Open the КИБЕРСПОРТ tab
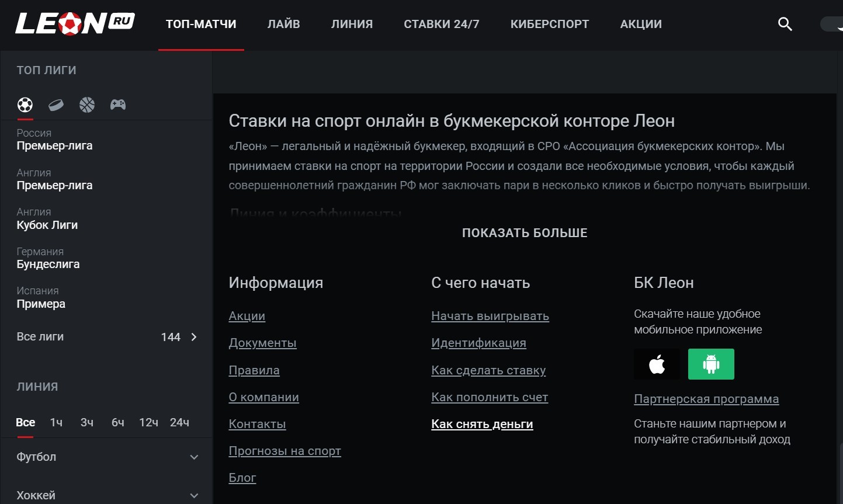Viewport: 843px width, 504px height. [x=550, y=24]
